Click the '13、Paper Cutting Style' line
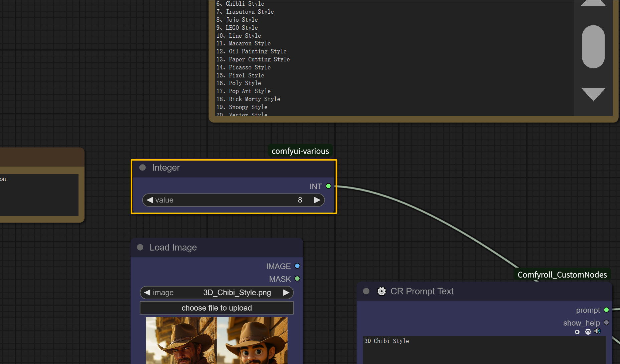 pos(253,59)
